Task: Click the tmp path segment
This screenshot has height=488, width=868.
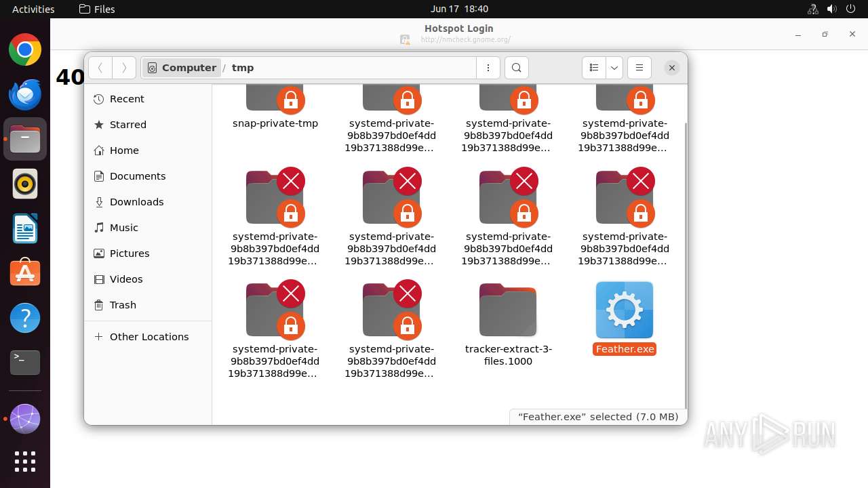Action: (243, 68)
